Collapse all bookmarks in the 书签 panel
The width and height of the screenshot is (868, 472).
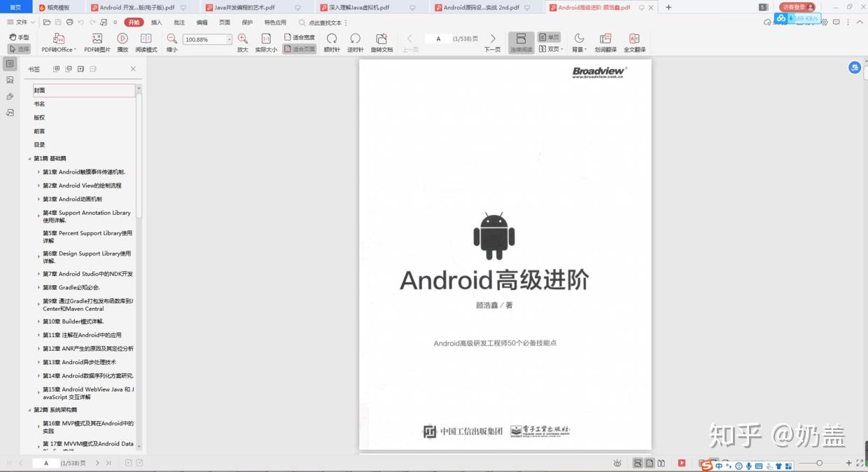(x=69, y=69)
